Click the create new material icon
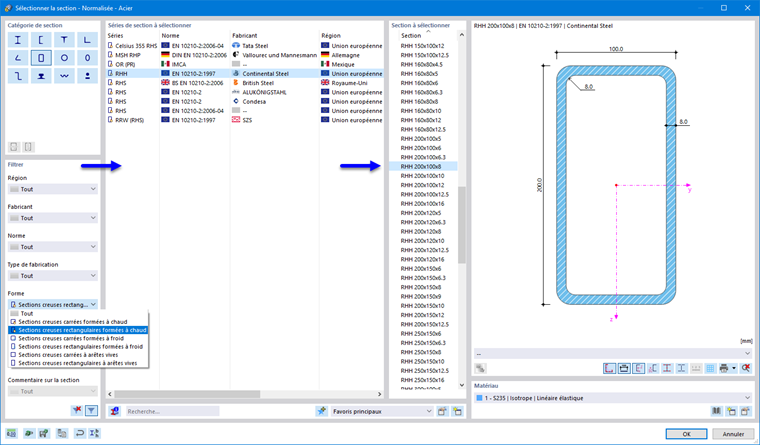Image resolution: width=760 pixels, height=445 pixels. pos(731,411)
